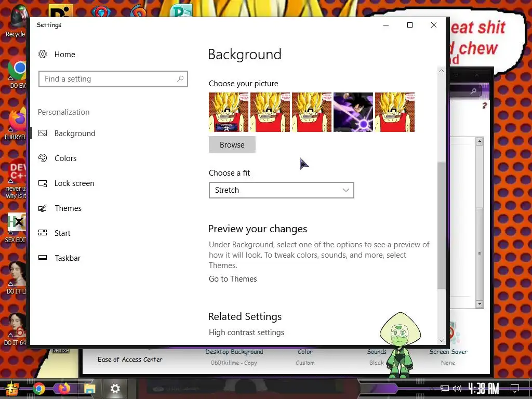532x399 pixels.
Task: Select the Background personalization page
Action: pos(67,134)
